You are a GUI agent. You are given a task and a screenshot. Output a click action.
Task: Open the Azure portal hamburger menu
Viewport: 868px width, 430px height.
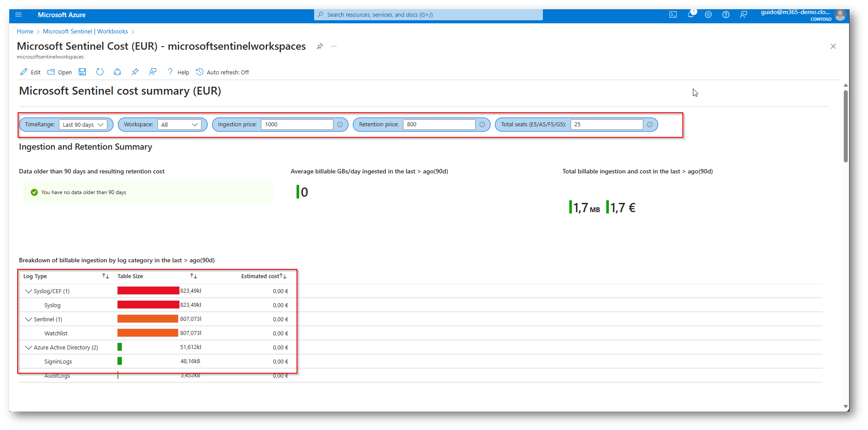point(18,15)
